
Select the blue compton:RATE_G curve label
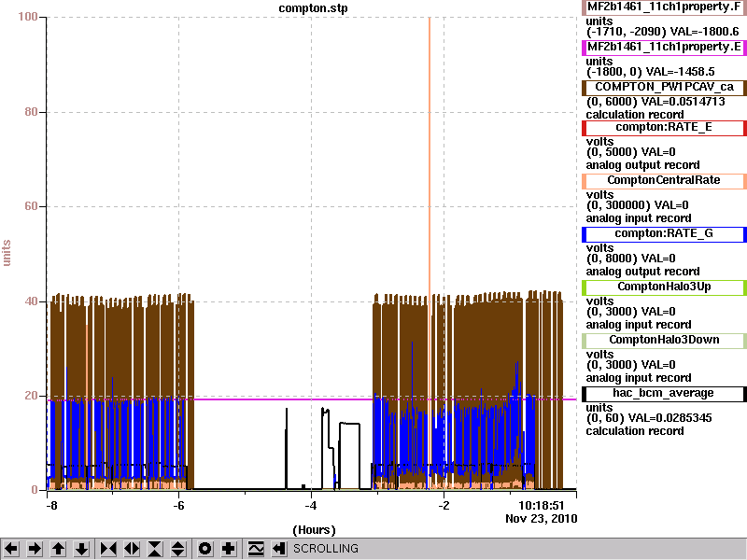664,234
